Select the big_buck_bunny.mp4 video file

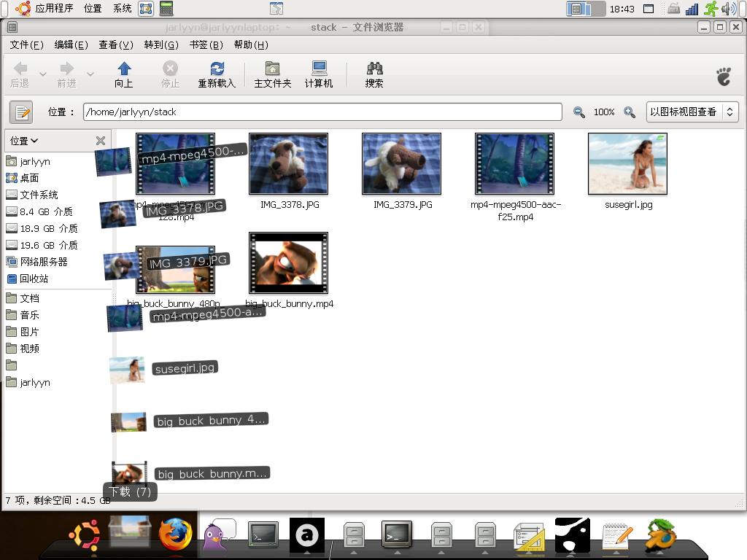pyautogui.click(x=289, y=262)
